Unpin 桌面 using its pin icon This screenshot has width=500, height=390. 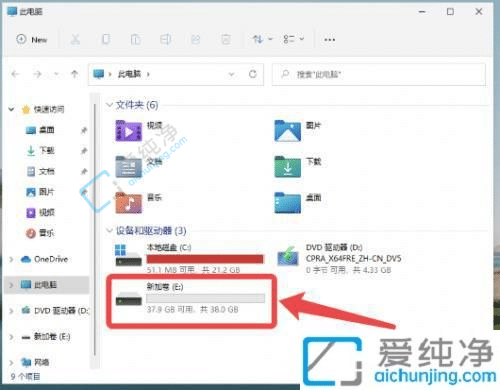click(x=84, y=130)
